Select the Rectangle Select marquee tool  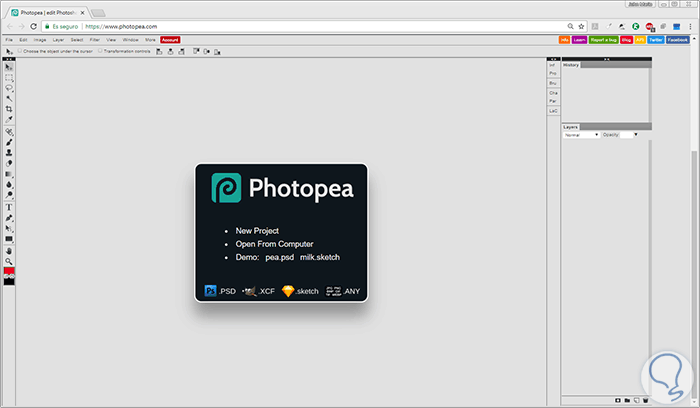point(9,78)
